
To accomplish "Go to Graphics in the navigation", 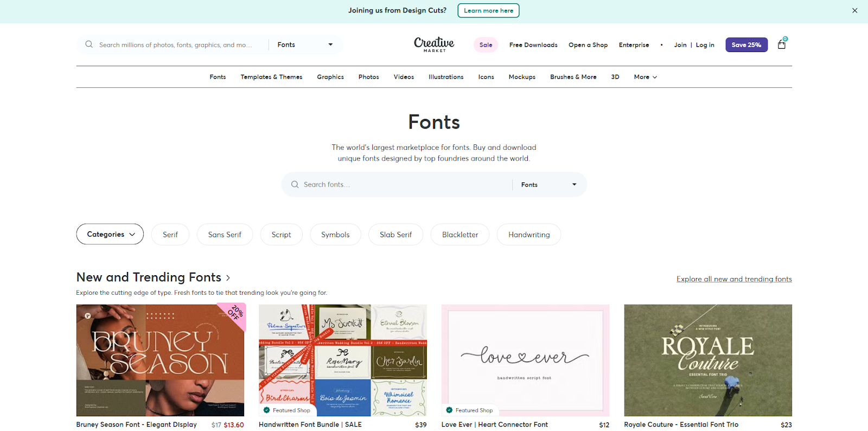I will 330,77.
